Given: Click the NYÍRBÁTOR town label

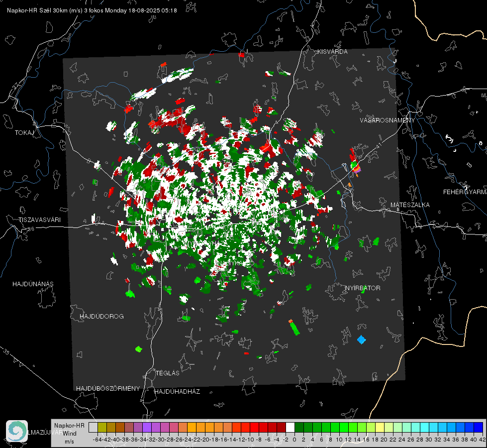Looking at the screenshot, I should click(363, 288).
